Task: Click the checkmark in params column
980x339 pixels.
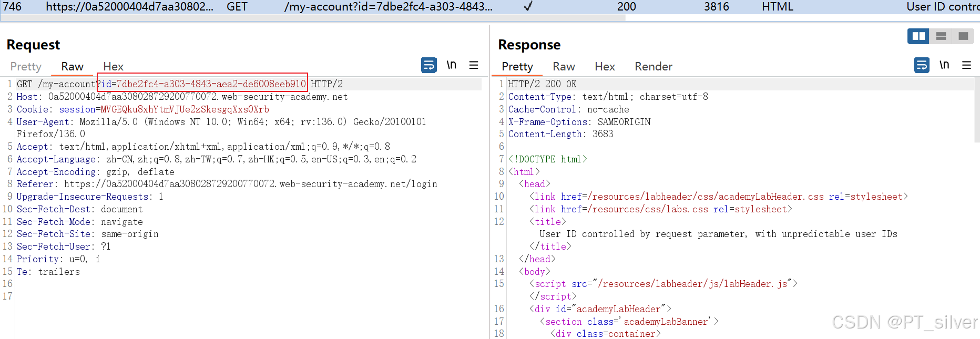Action: 528,6
